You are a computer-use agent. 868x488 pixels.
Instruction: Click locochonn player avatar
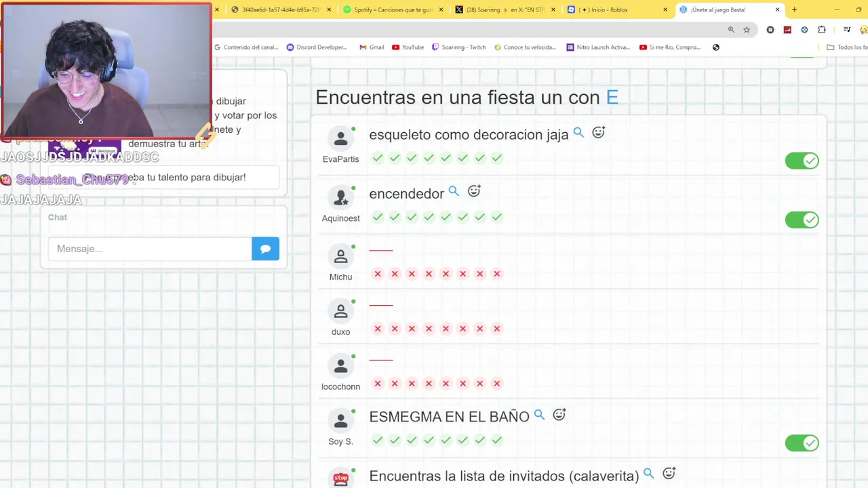click(341, 367)
